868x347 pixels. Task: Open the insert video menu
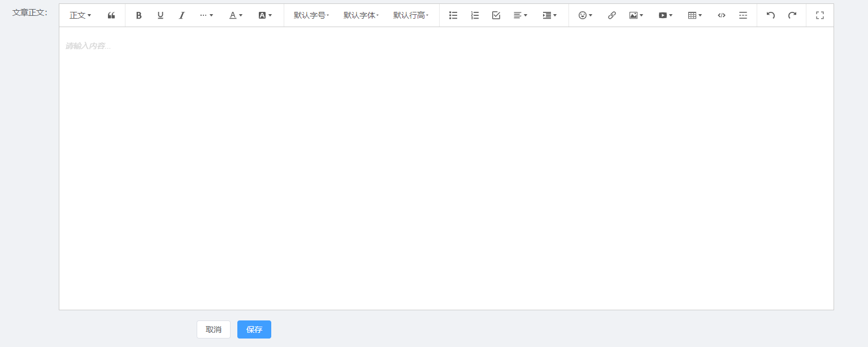[x=666, y=15]
